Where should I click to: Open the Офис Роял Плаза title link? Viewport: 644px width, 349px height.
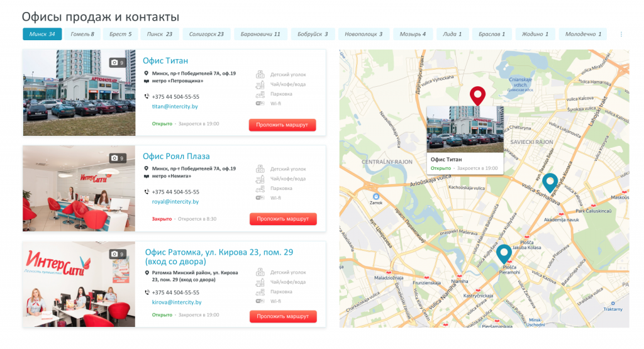click(x=176, y=156)
